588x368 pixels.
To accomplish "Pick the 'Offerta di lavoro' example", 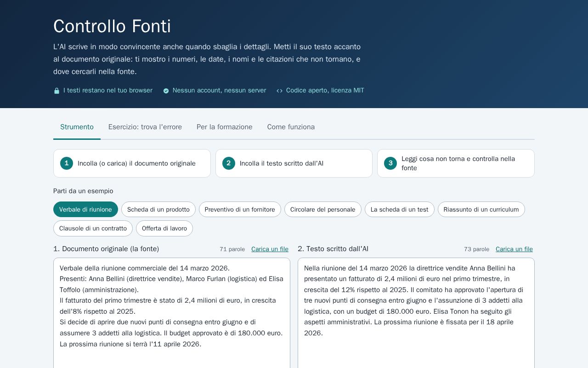I will click(x=164, y=228).
